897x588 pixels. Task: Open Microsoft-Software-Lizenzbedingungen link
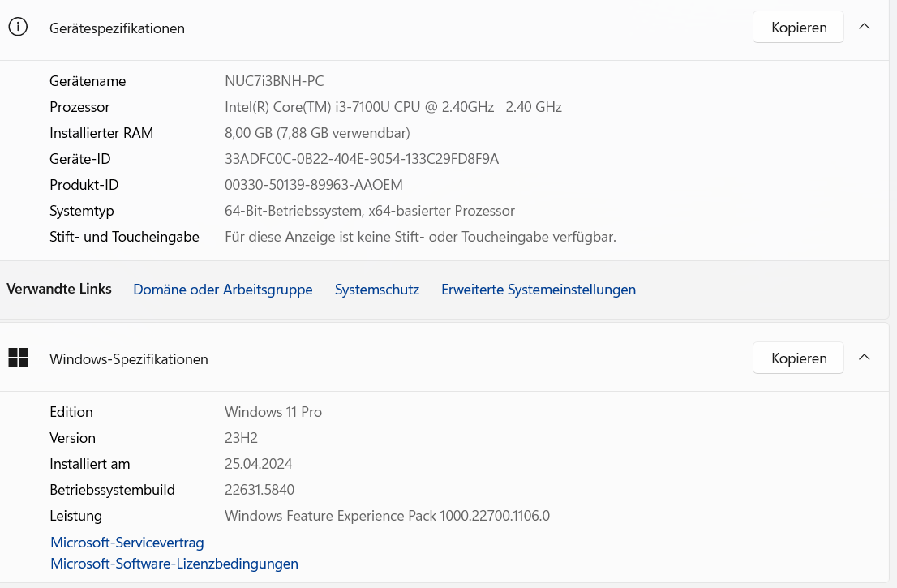174,564
